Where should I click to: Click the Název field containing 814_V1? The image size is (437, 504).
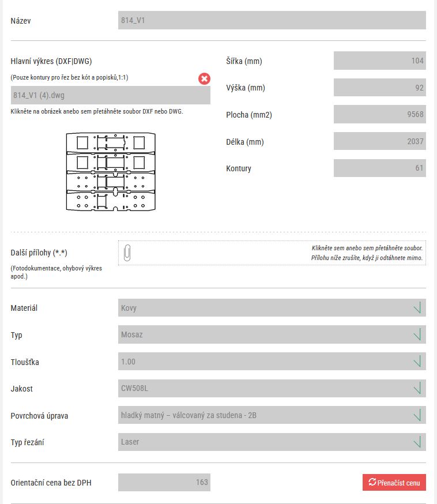click(272, 20)
